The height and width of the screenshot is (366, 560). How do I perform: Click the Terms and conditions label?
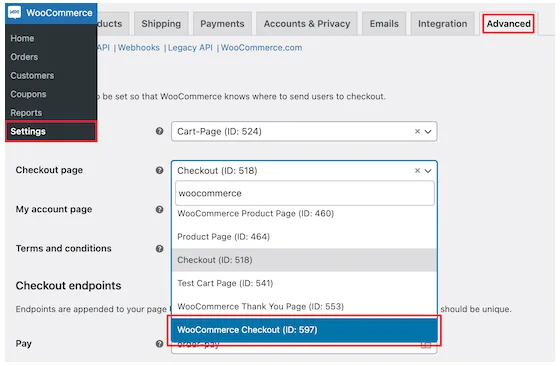tap(64, 248)
